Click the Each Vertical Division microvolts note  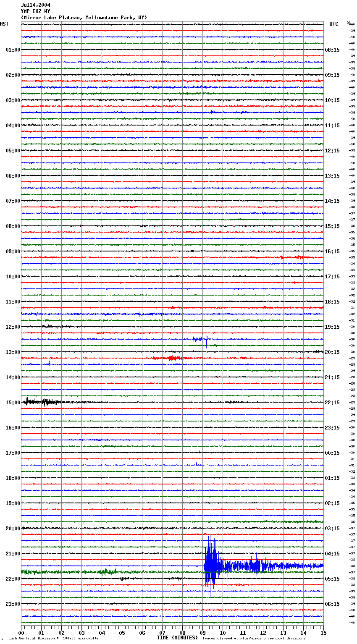[53, 639]
